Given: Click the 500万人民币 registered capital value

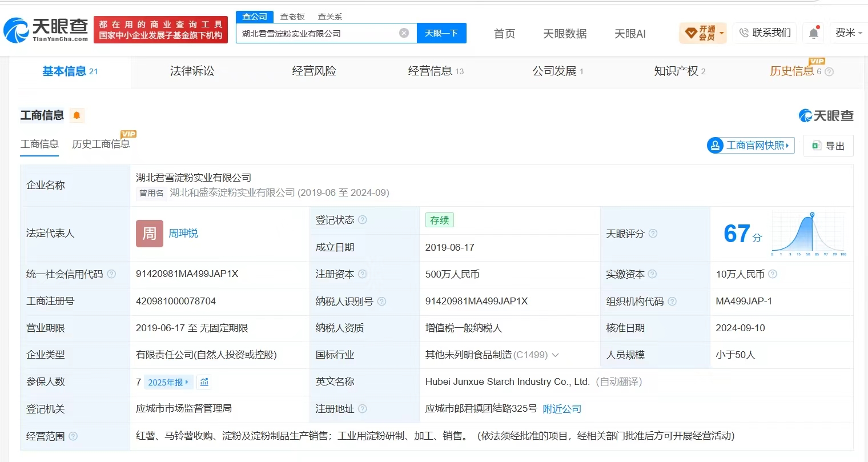Looking at the screenshot, I should coord(453,274).
